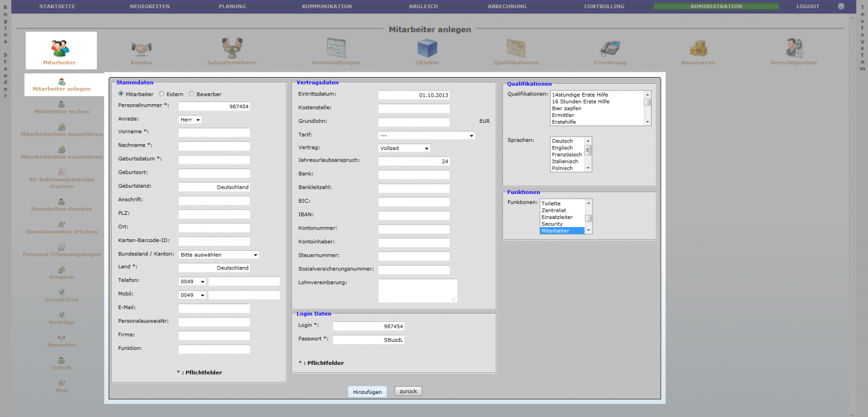Open the Anrede dropdown
Image resolution: width=868 pixels, height=417 pixels.
[190, 120]
